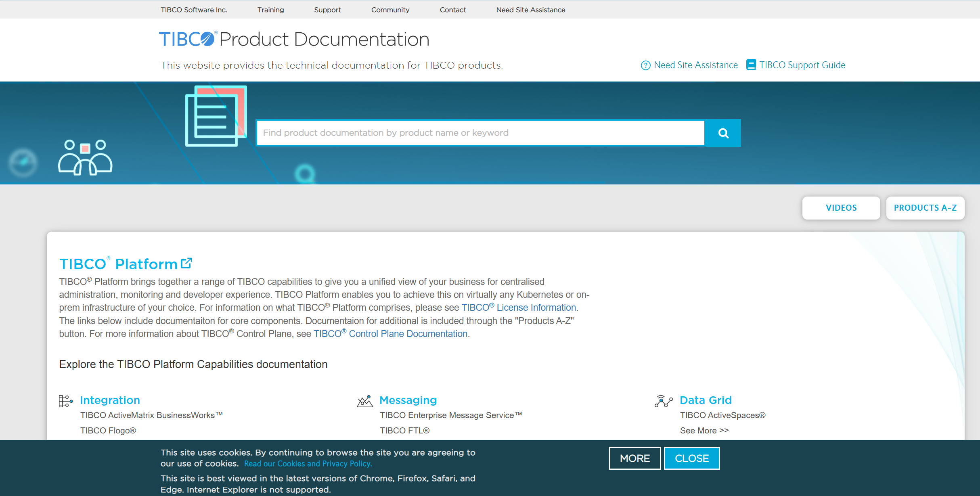Read our Cookies and Privacy Policy link
This screenshot has height=496, width=980.
308,464
